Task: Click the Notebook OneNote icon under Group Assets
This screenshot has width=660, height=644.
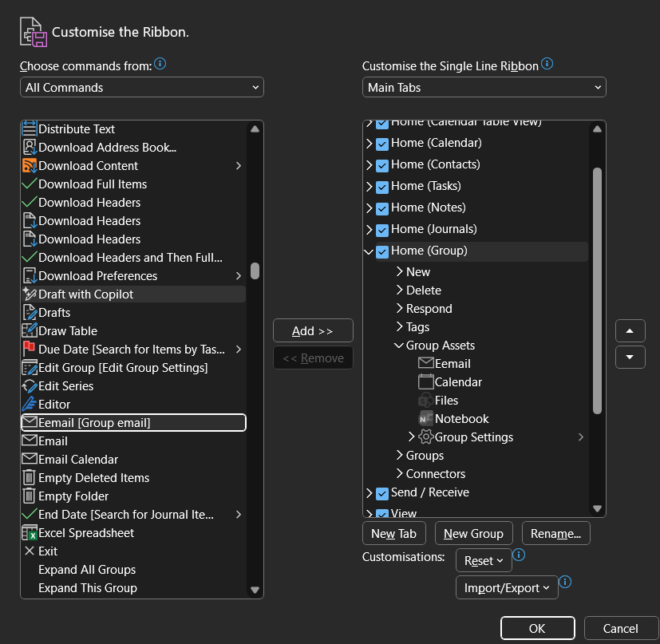Action: click(x=425, y=418)
